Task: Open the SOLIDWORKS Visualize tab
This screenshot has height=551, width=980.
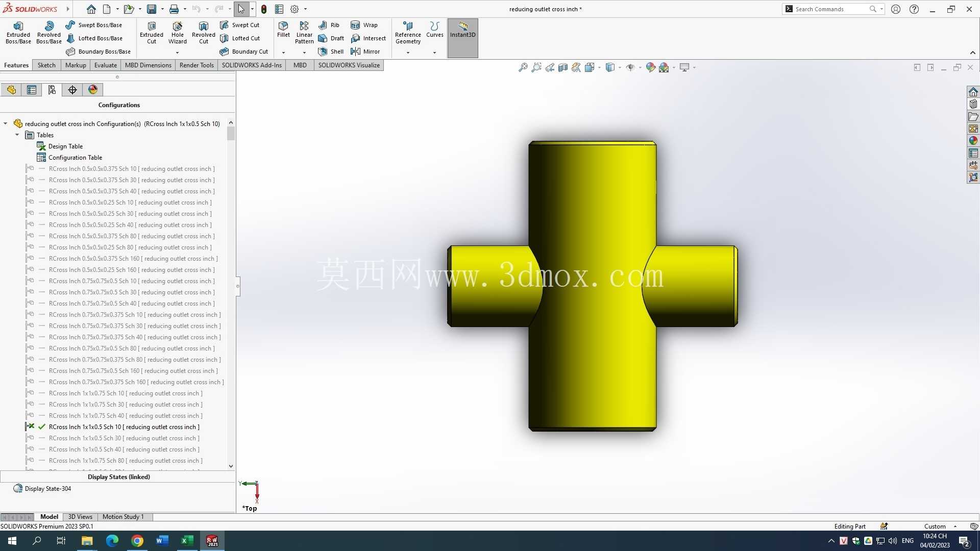Action: (349, 65)
